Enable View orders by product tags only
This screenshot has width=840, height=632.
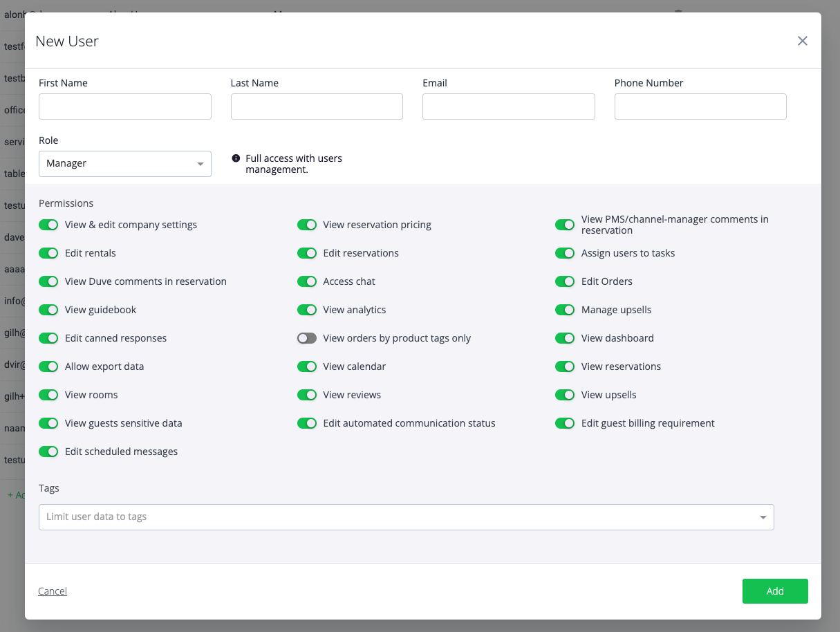click(307, 338)
